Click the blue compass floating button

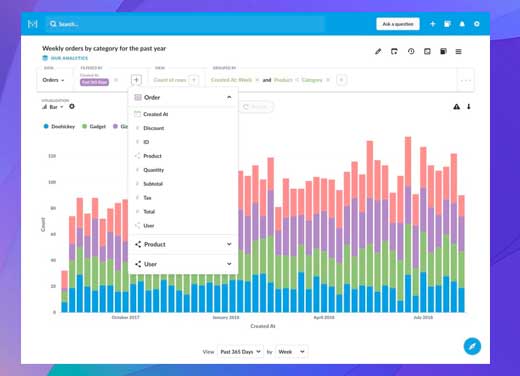(472, 346)
